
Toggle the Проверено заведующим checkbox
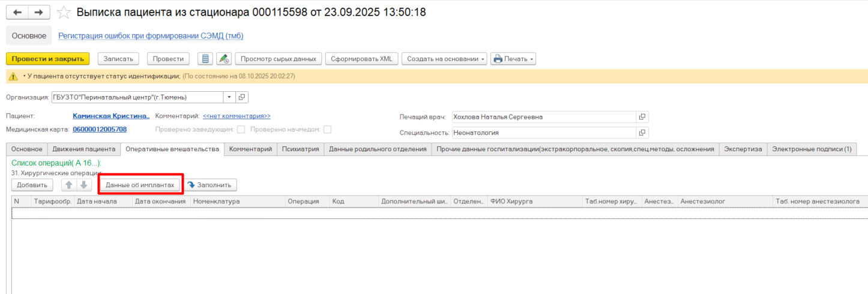tap(241, 129)
